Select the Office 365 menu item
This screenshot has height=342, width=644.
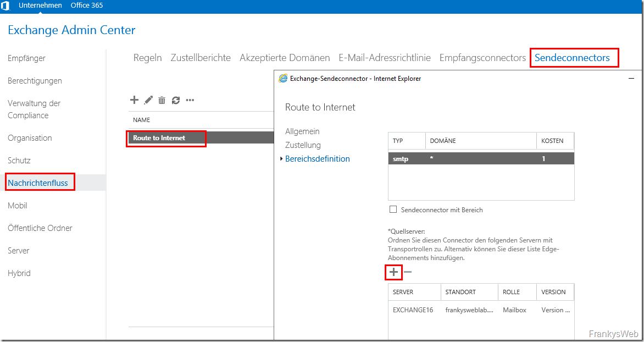click(86, 5)
